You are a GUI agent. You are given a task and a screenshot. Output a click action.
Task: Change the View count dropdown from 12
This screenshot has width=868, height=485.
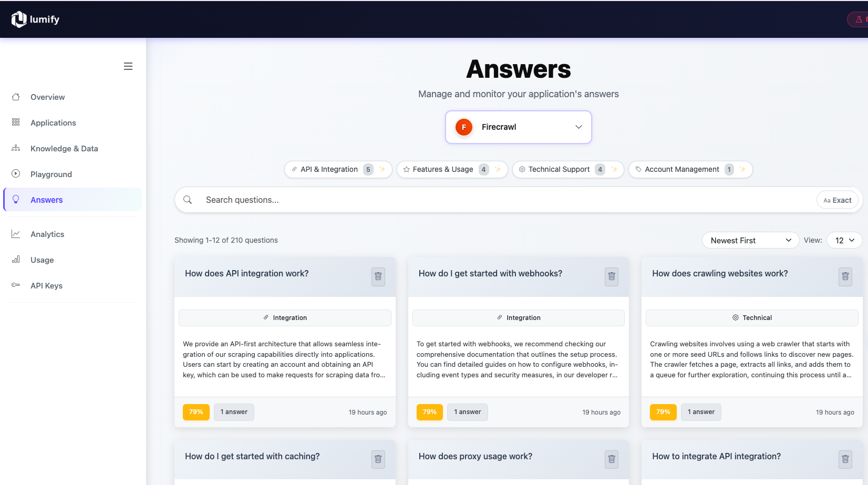(844, 240)
